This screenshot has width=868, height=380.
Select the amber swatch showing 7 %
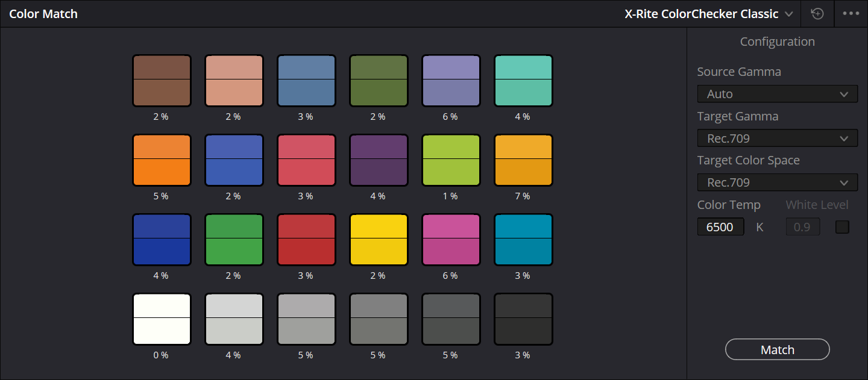(523, 160)
